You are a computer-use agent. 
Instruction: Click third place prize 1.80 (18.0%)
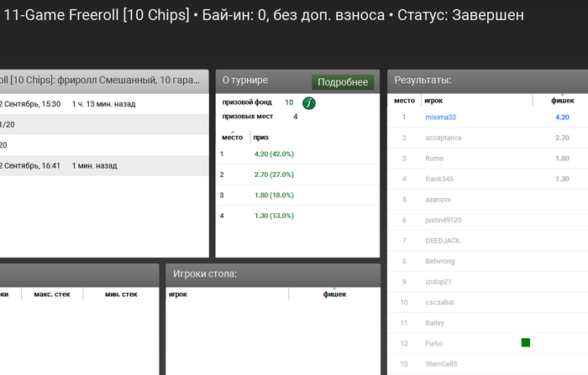click(x=274, y=195)
